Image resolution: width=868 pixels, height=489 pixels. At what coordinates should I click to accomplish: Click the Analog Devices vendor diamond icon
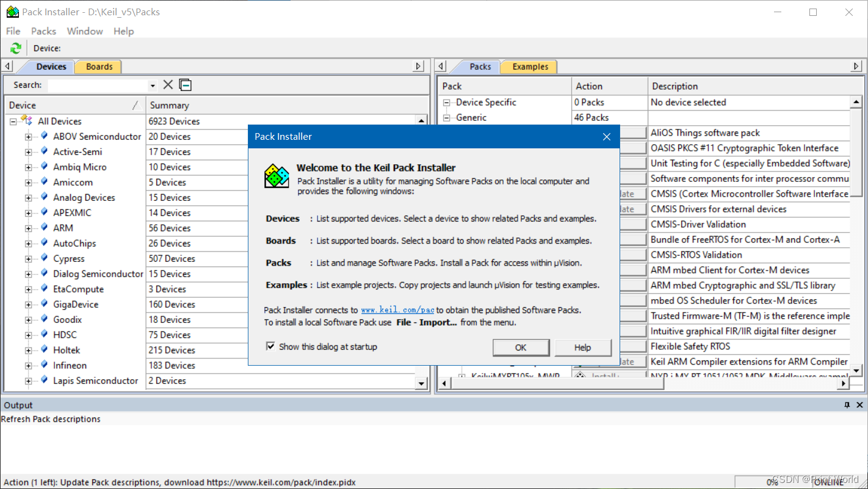pyautogui.click(x=44, y=197)
